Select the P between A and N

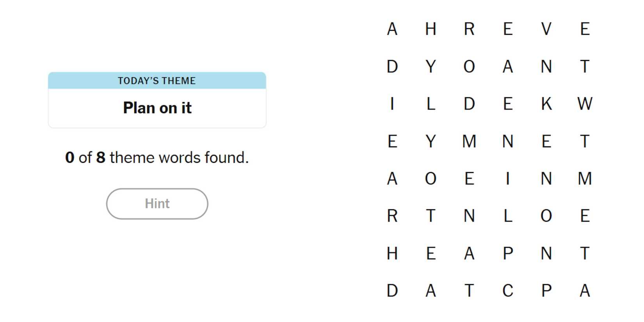507,253
